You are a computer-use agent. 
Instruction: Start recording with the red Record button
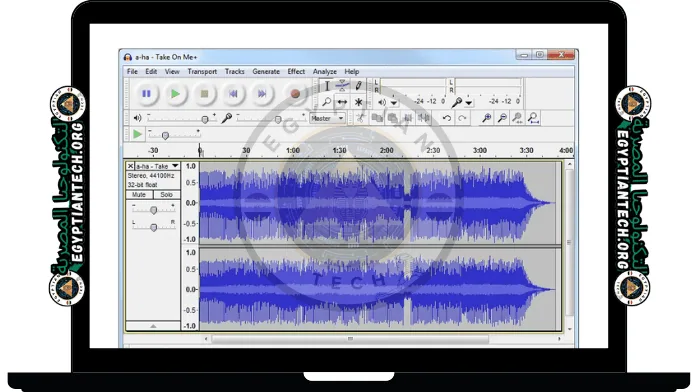point(295,94)
